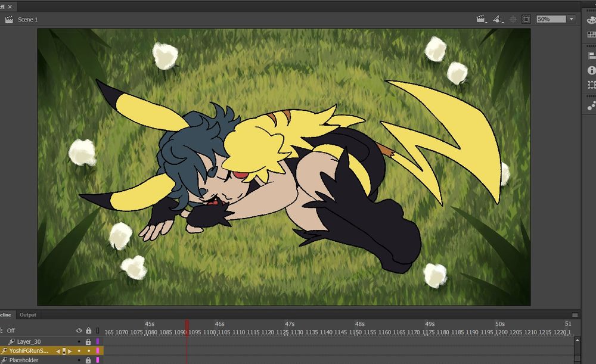Click the Layer_30 layer type icon
596x364 pixels.
12,341
